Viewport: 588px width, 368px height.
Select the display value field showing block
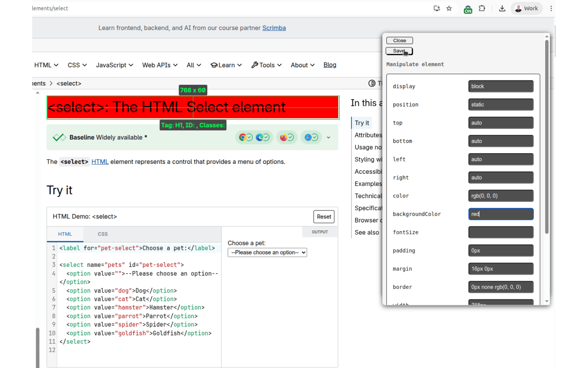[x=501, y=86]
